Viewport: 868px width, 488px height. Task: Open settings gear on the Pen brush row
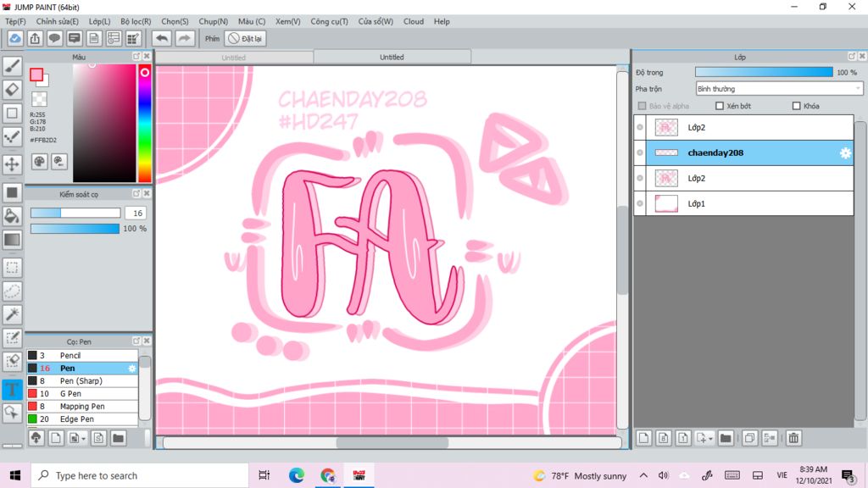(131, 369)
